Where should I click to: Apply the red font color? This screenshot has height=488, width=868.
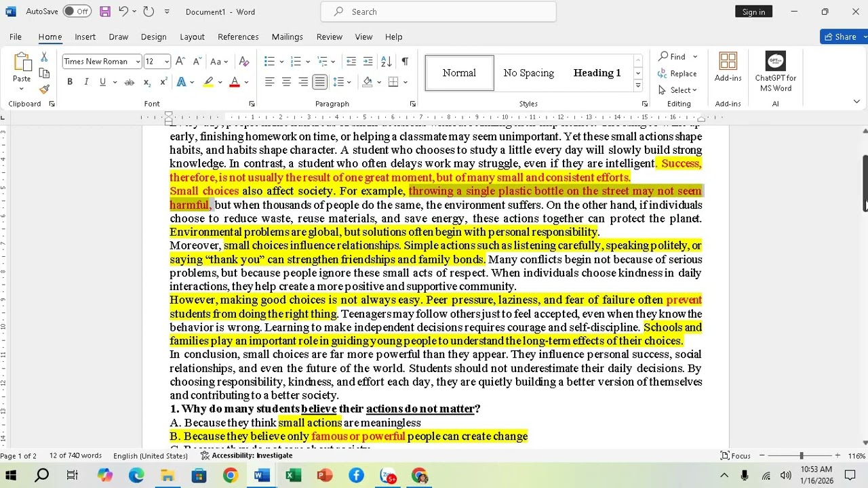coord(235,82)
